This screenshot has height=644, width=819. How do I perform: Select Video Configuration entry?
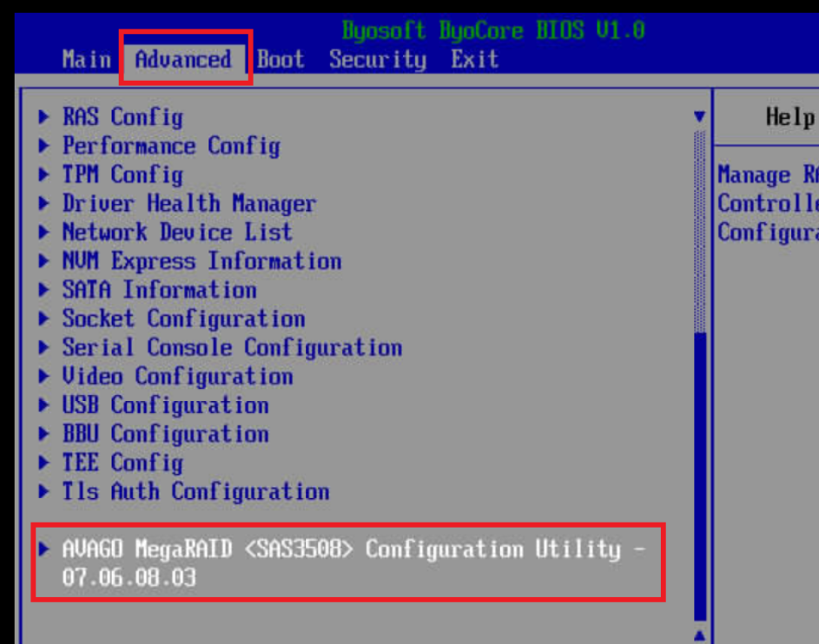point(177,377)
